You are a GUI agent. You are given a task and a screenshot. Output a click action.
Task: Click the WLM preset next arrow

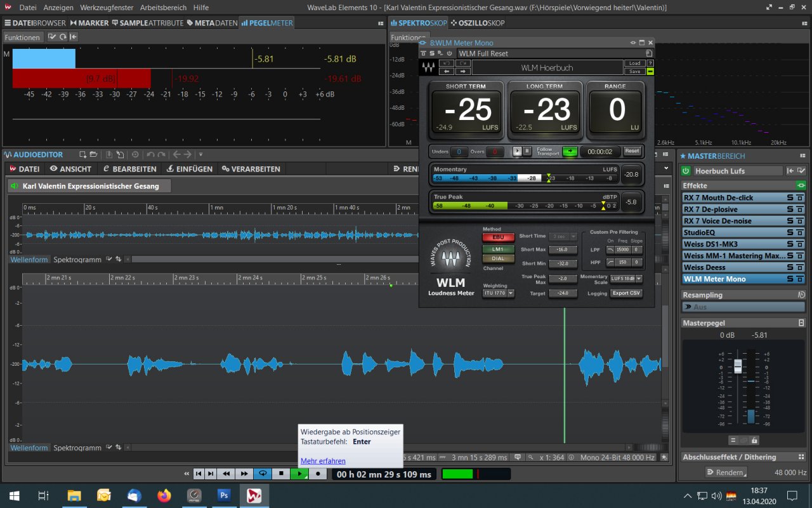click(x=462, y=71)
